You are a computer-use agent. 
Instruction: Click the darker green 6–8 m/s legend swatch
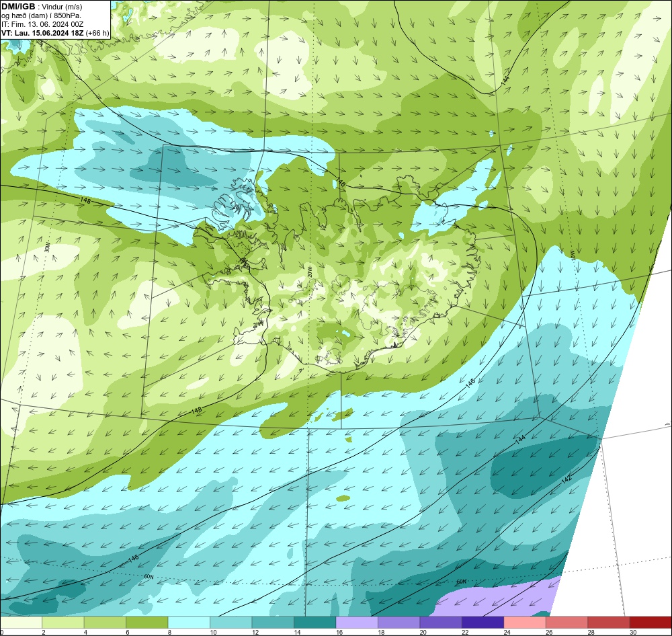tap(147, 623)
